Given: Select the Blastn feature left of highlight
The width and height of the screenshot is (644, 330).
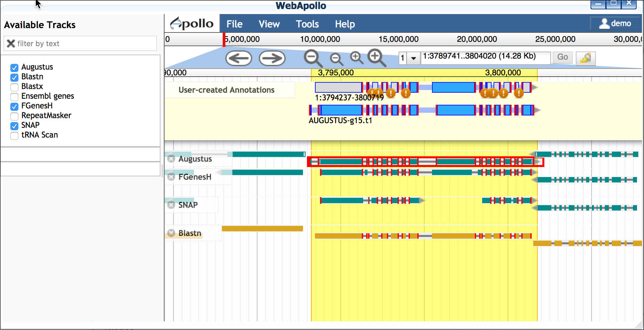Looking at the screenshot, I should [262, 229].
